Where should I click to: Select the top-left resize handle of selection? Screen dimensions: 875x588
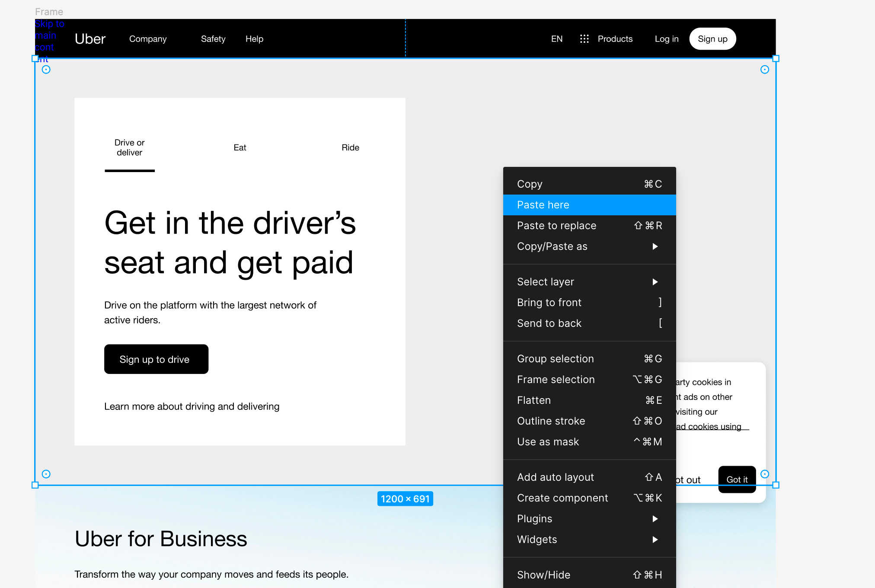(x=35, y=58)
